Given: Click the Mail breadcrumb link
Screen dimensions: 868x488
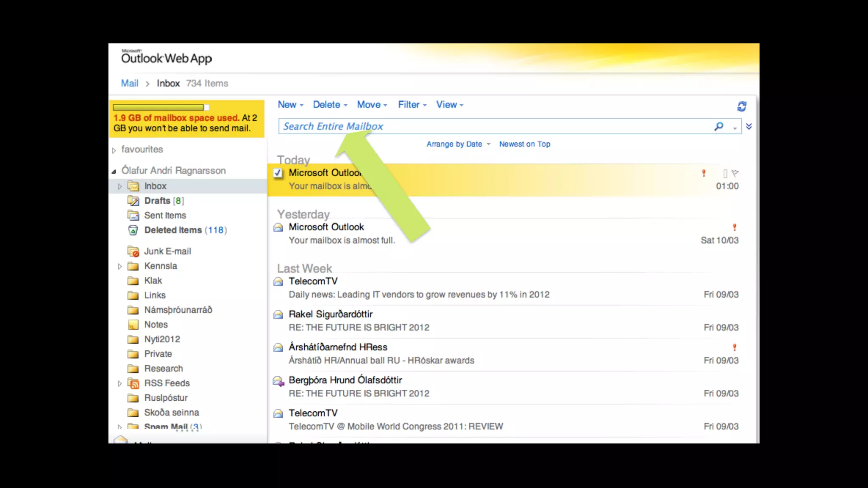Looking at the screenshot, I should click(x=129, y=83).
